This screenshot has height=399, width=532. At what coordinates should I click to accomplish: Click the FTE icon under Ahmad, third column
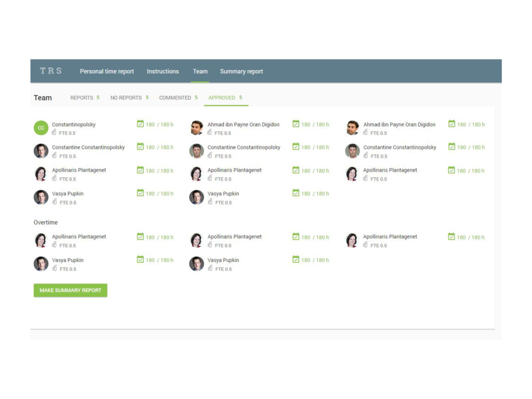(365, 132)
